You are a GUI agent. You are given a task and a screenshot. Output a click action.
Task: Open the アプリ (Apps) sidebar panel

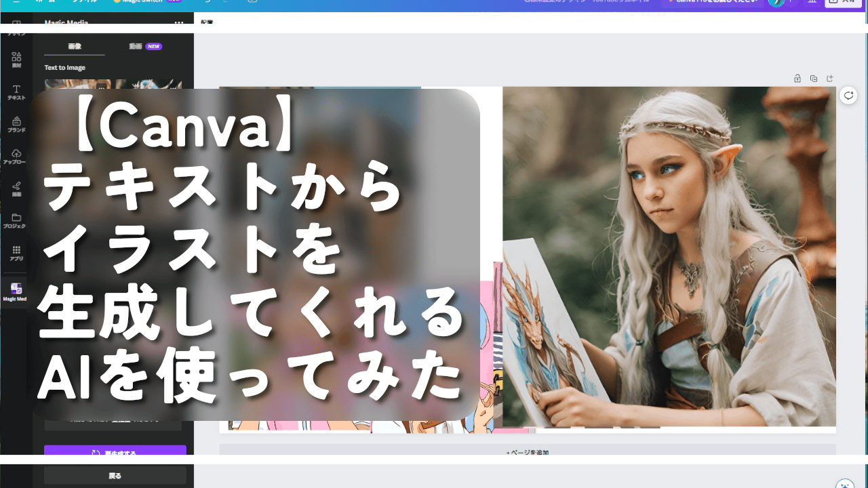click(x=16, y=253)
